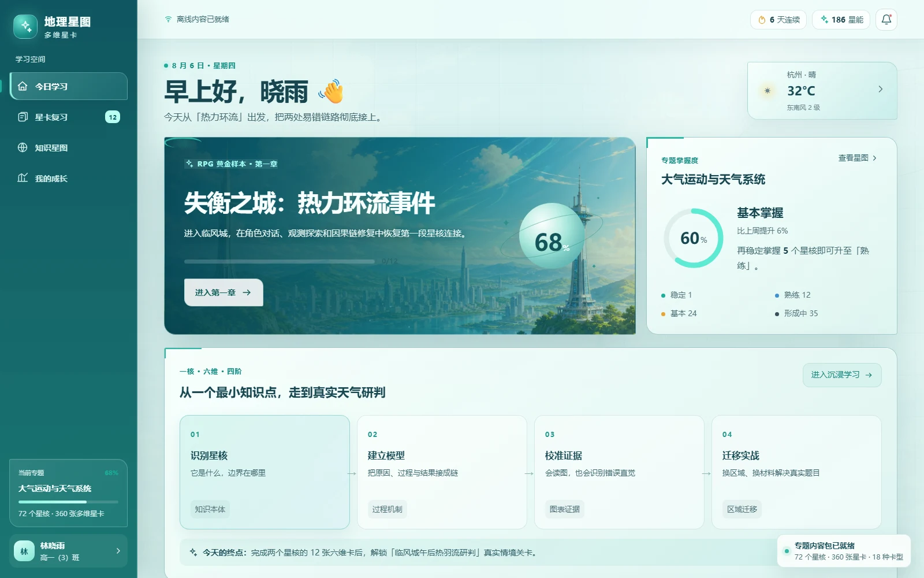Open the 当前专题 大气运动与天气系统 card

pos(69,493)
